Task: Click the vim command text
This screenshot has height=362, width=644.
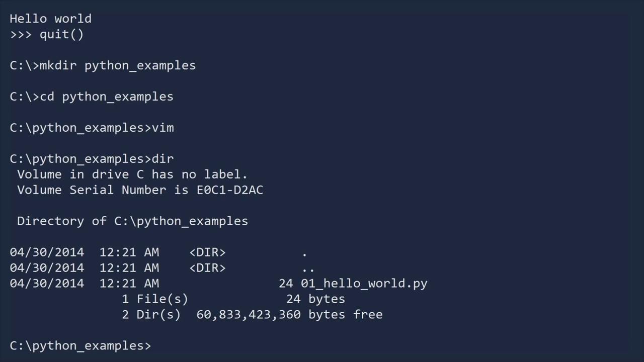Action: click(163, 128)
